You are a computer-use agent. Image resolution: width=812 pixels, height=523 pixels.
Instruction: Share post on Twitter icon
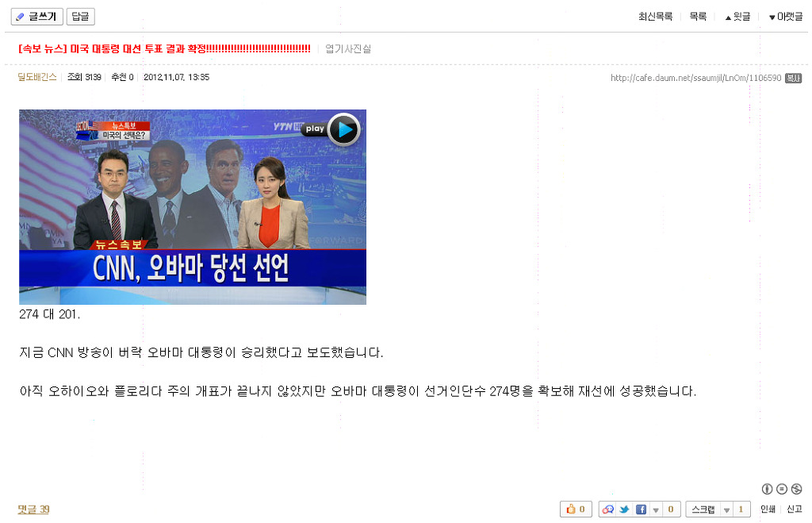tap(625, 509)
